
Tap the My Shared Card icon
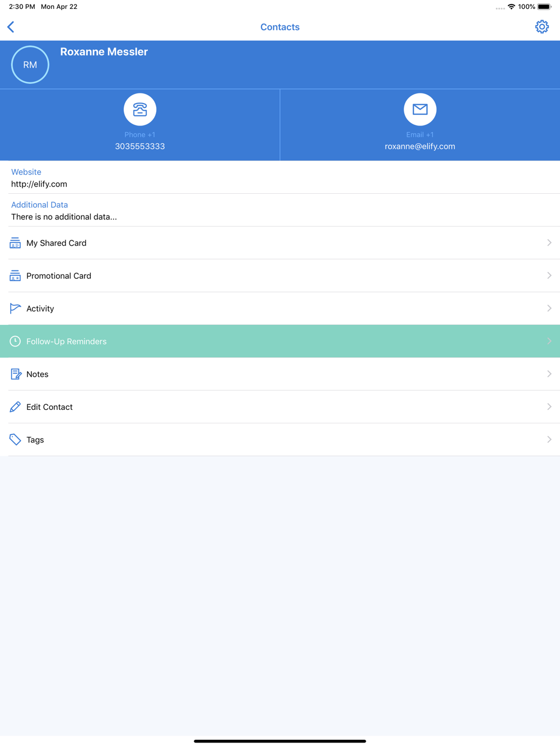click(x=15, y=243)
